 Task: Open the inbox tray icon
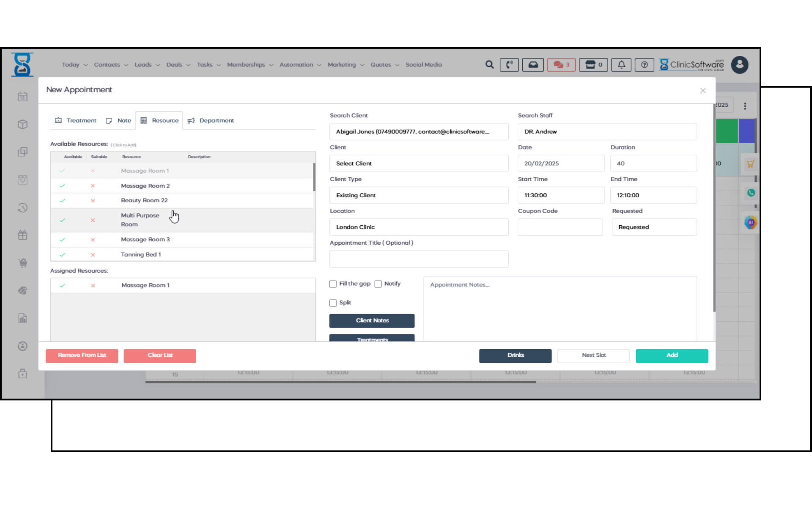point(533,65)
